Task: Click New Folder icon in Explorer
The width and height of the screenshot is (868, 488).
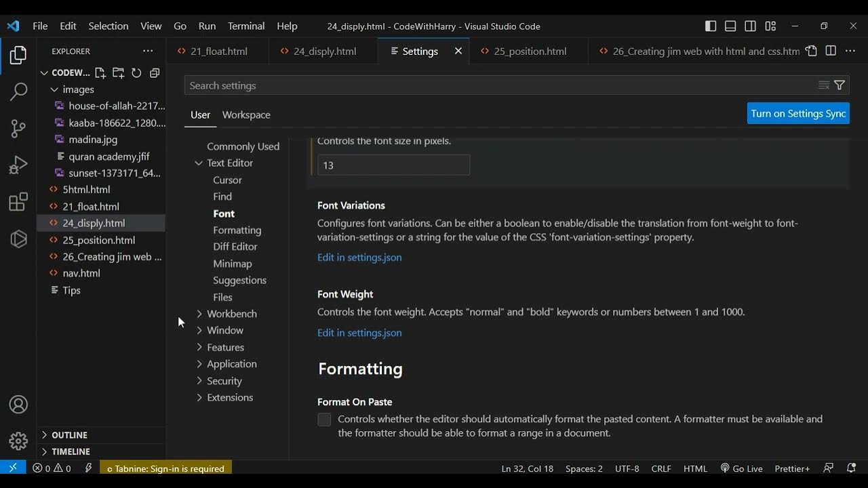Action: pyautogui.click(x=118, y=73)
